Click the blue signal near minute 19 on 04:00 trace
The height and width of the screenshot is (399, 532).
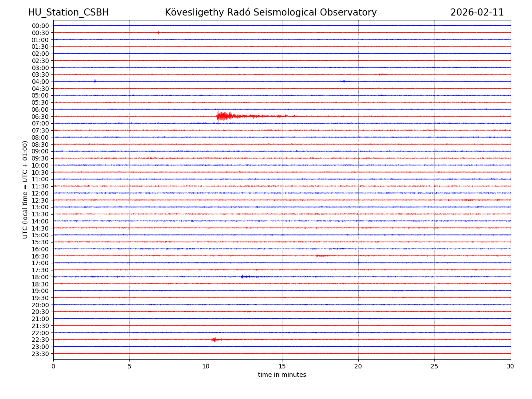pos(344,81)
